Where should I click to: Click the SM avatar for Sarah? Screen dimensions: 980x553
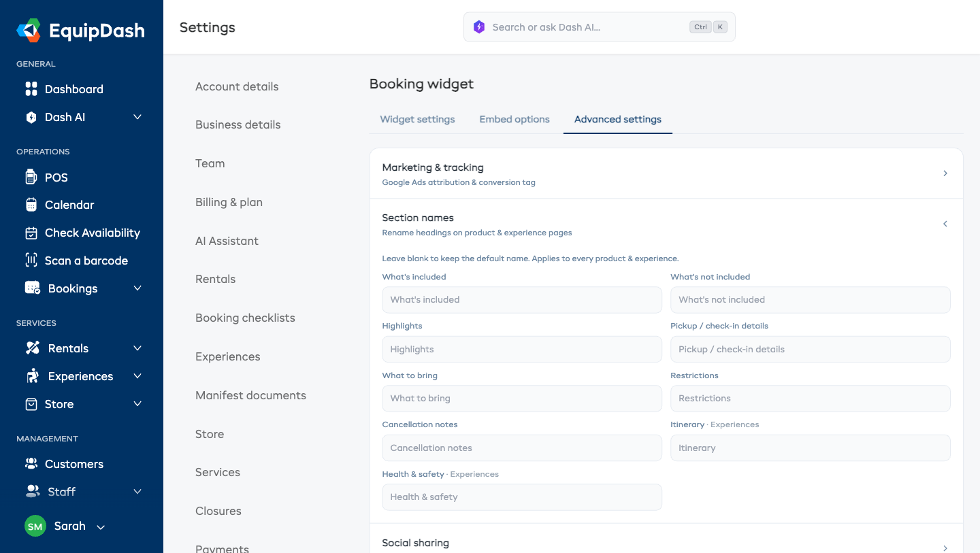pyautogui.click(x=35, y=526)
